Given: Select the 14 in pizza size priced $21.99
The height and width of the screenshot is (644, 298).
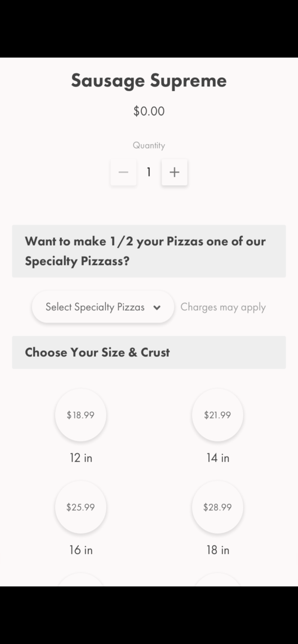Looking at the screenshot, I should click(x=217, y=415).
